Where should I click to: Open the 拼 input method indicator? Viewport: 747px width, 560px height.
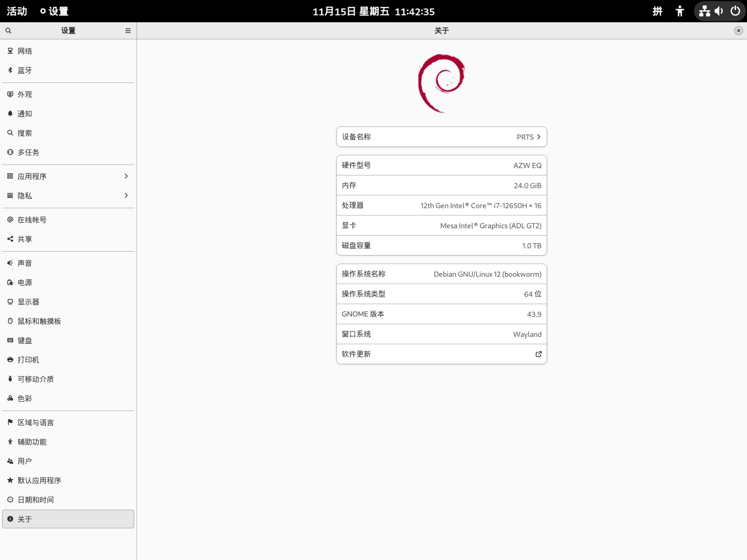tap(658, 11)
